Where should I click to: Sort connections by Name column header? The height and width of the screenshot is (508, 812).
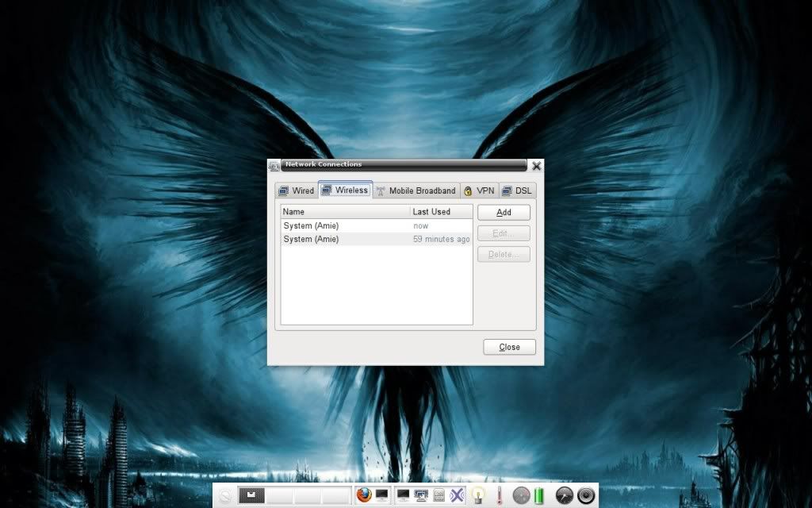(x=346, y=211)
